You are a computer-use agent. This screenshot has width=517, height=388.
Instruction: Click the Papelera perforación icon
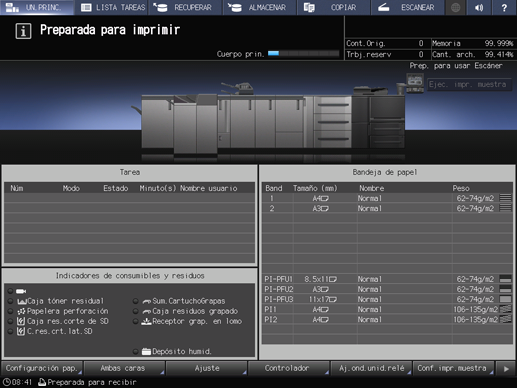(x=21, y=311)
